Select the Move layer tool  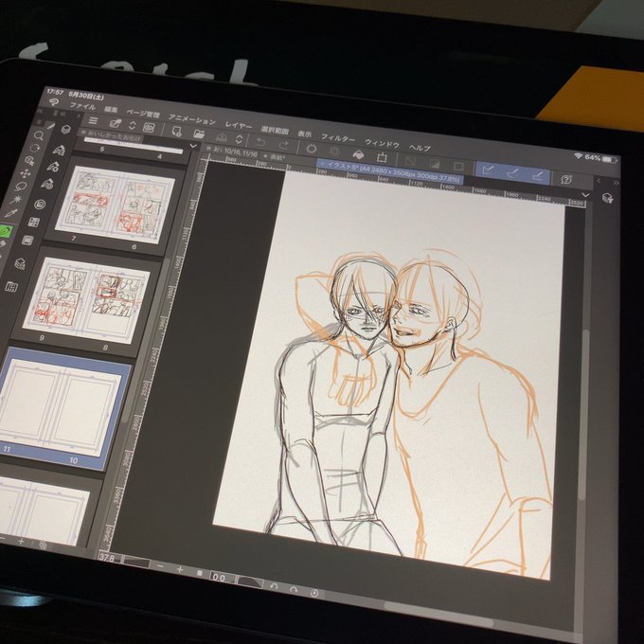(x=25, y=173)
